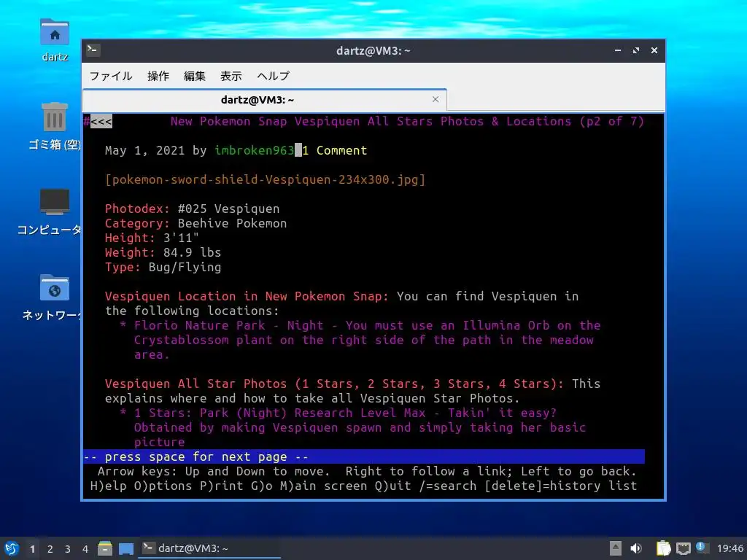Image resolution: width=747 pixels, height=560 pixels.
Task: Click 'Category:' label text
Action: pos(137,223)
